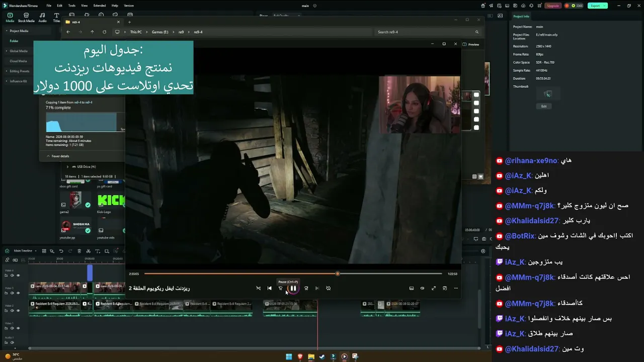Screen dimensions: 644x362
Task: Go back in the File Explorer window
Action: pyautogui.click(x=68, y=32)
